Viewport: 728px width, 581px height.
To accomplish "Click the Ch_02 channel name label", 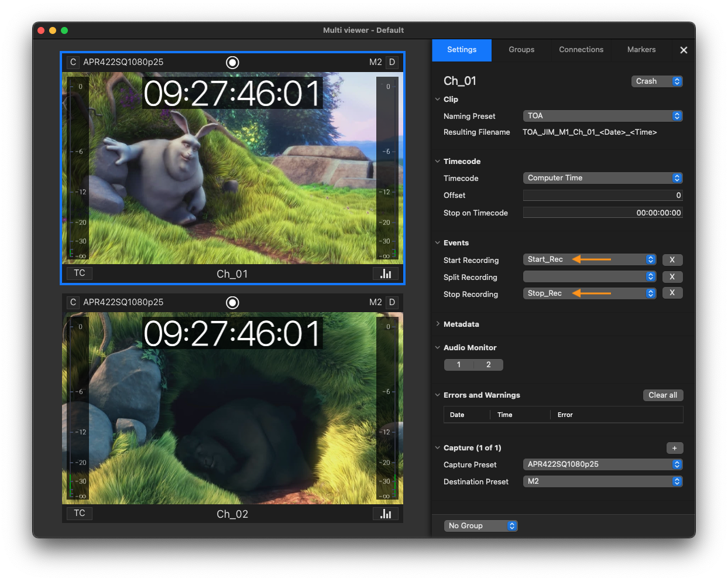I will coord(232,514).
